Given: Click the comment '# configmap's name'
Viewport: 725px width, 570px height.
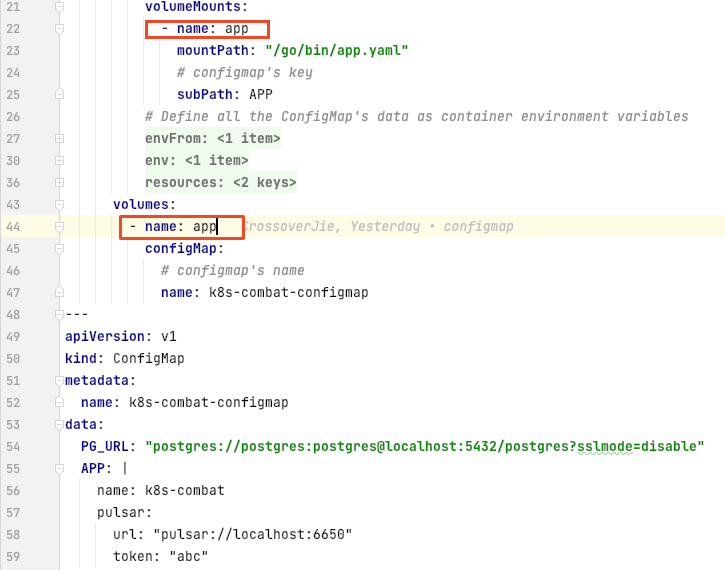Looking at the screenshot, I should [x=233, y=270].
